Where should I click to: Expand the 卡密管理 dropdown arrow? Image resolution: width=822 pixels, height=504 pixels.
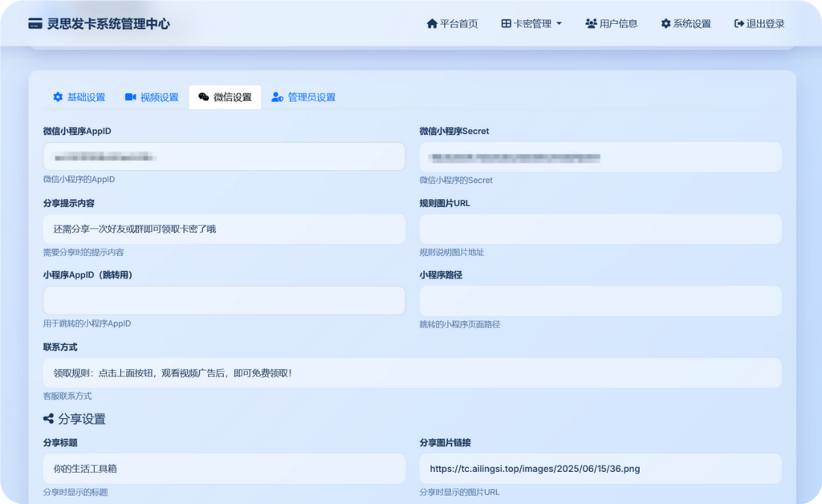(560, 24)
